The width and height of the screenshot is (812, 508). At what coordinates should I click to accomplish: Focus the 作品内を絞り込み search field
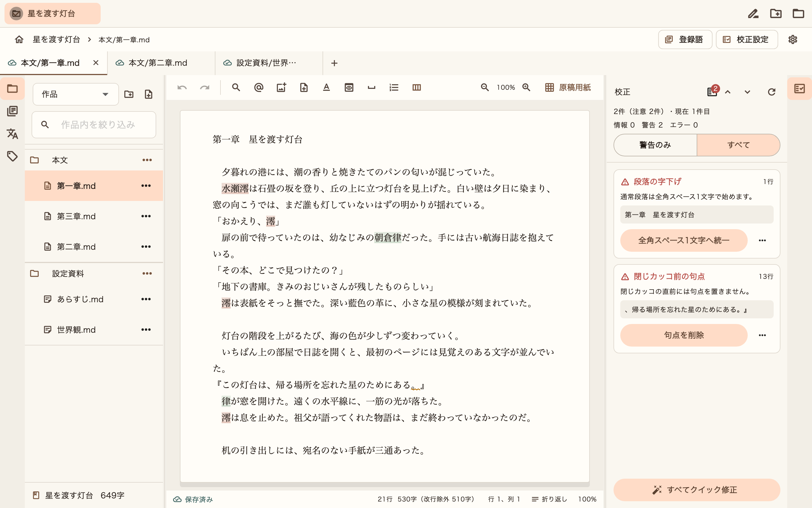point(94,125)
